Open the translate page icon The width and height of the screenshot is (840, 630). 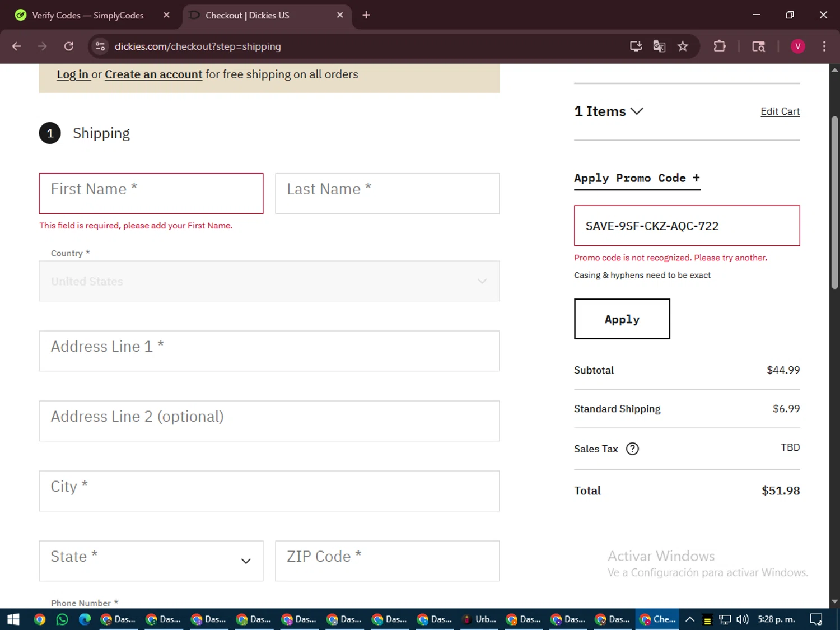[659, 46]
